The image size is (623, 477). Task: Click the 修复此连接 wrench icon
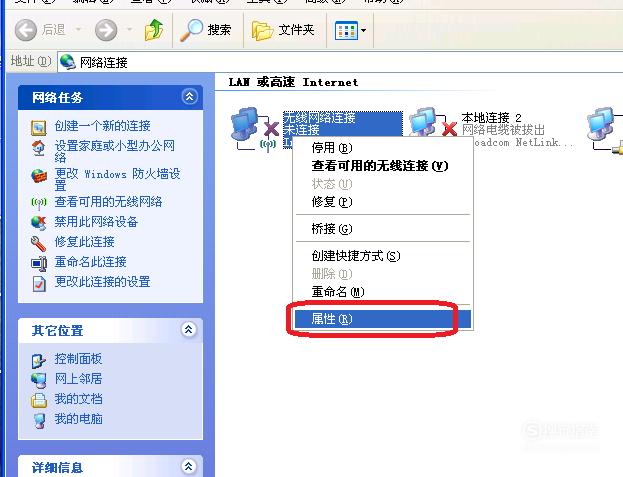[x=39, y=243]
